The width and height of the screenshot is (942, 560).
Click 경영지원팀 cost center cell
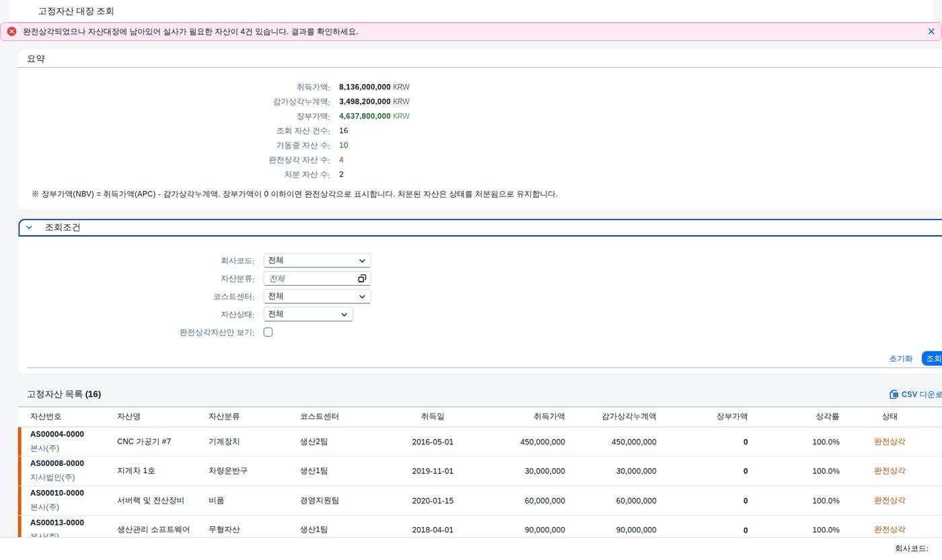click(320, 501)
